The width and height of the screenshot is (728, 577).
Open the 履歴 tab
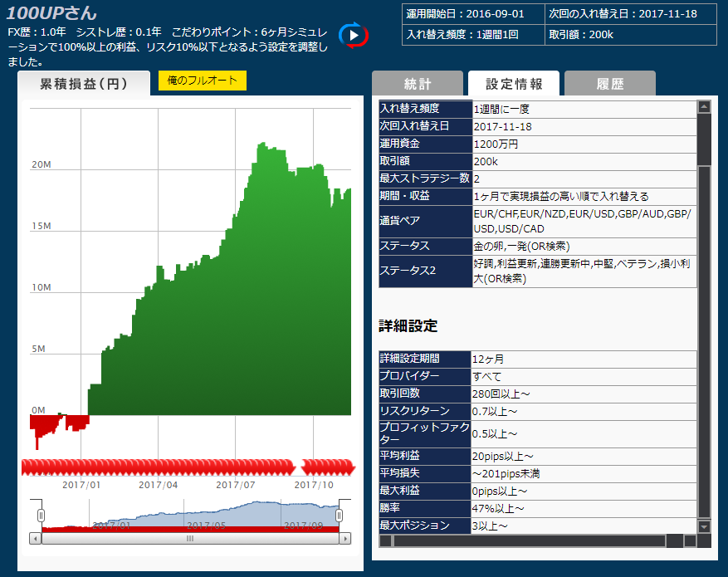click(x=609, y=84)
